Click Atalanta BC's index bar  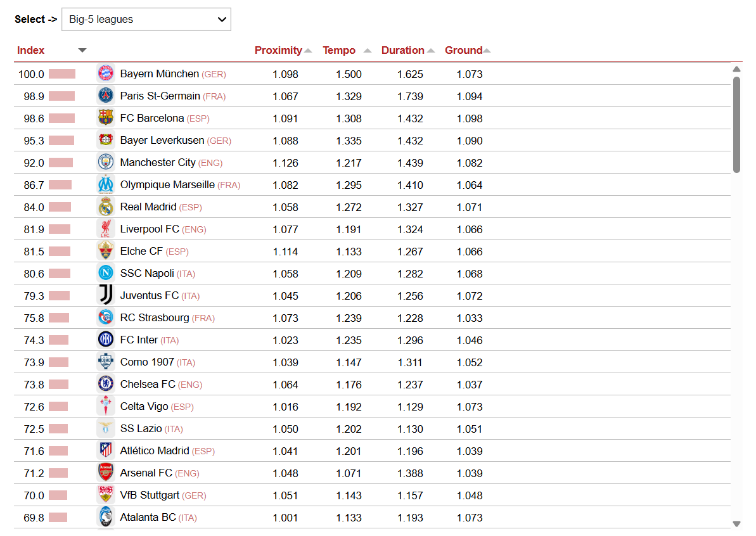pyautogui.click(x=58, y=517)
